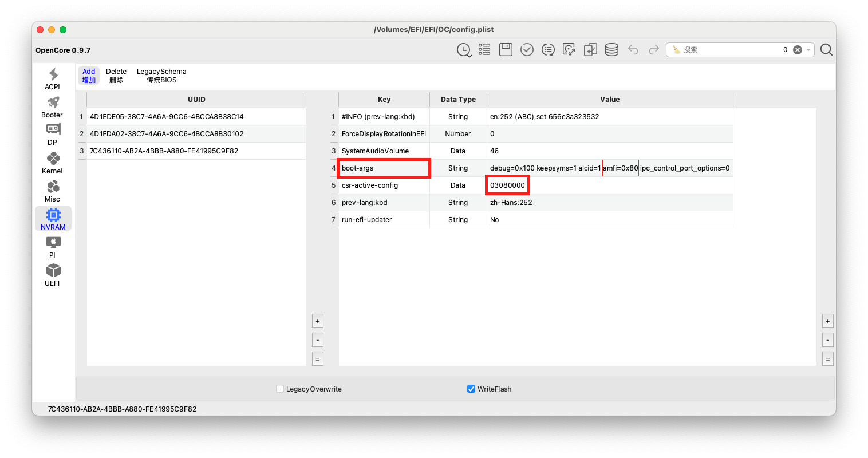The width and height of the screenshot is (868, 458).
Task: Click the value en:252 (ABC),set 656e3a323532
Action: (x=610, y=117)
